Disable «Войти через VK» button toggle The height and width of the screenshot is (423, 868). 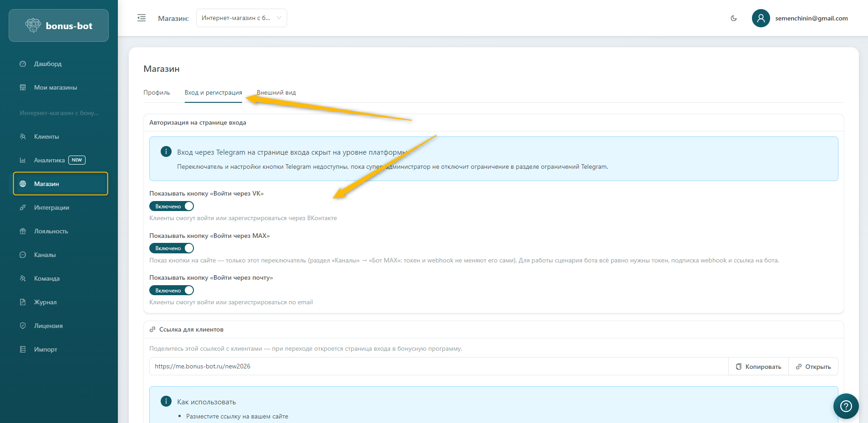pos(172,206)
